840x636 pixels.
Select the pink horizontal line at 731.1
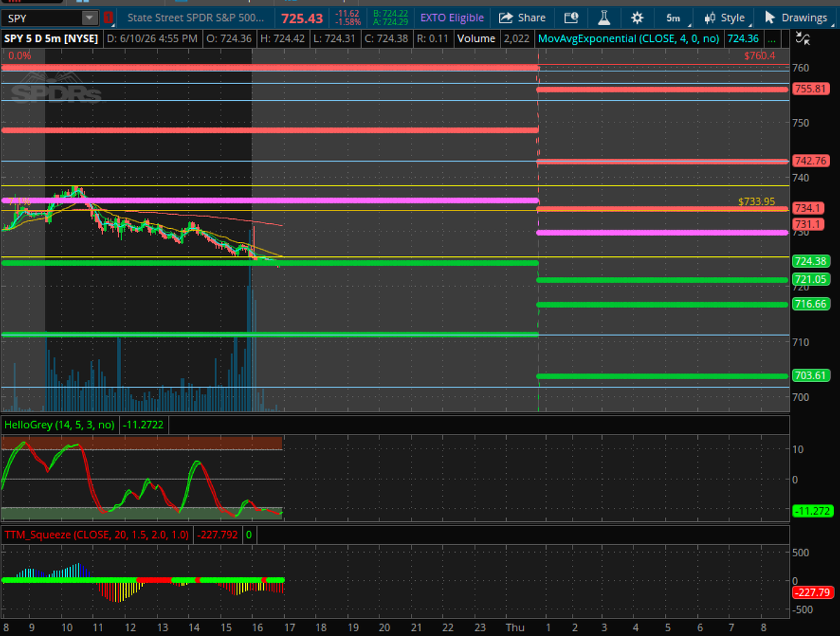[663, 232]
